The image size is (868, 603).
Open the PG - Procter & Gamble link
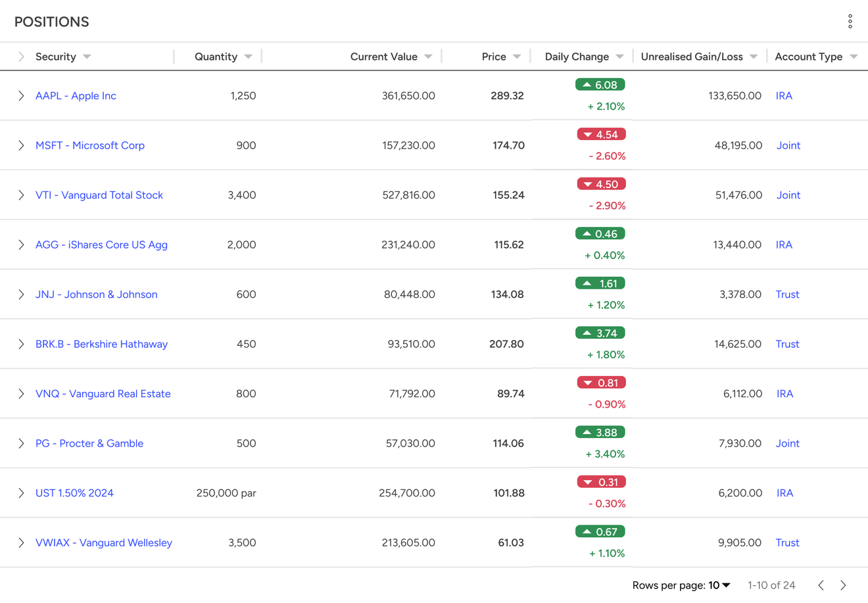pos(89,443)
